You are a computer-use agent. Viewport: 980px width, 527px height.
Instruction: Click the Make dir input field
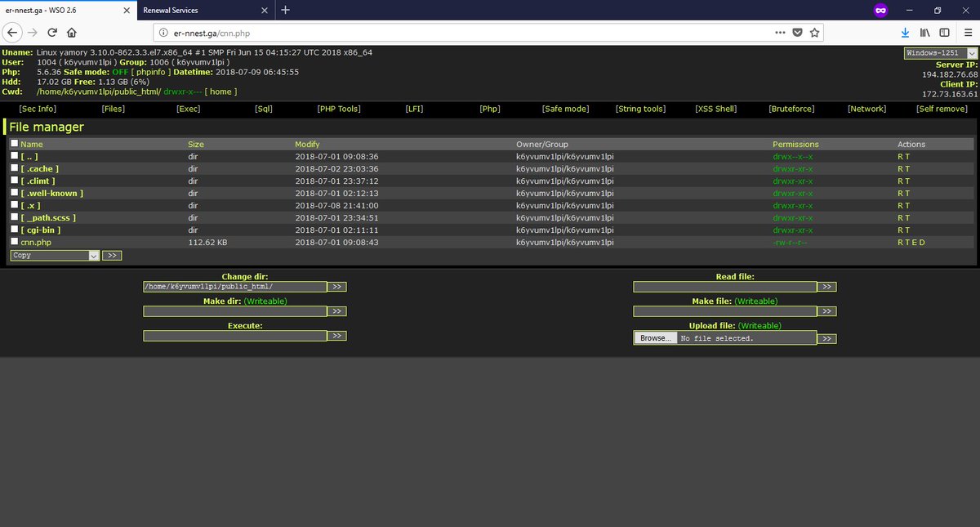click(x=234, y=311)
